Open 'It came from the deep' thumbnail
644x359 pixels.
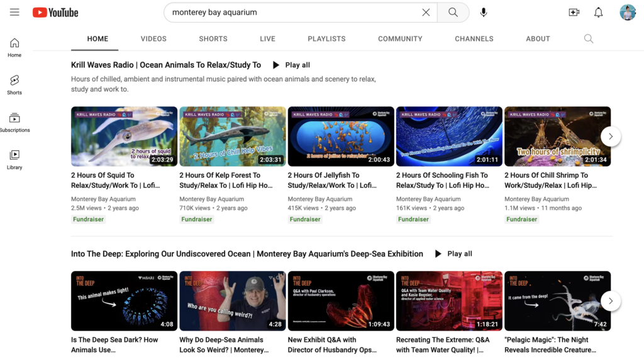[x=557, y=301]
